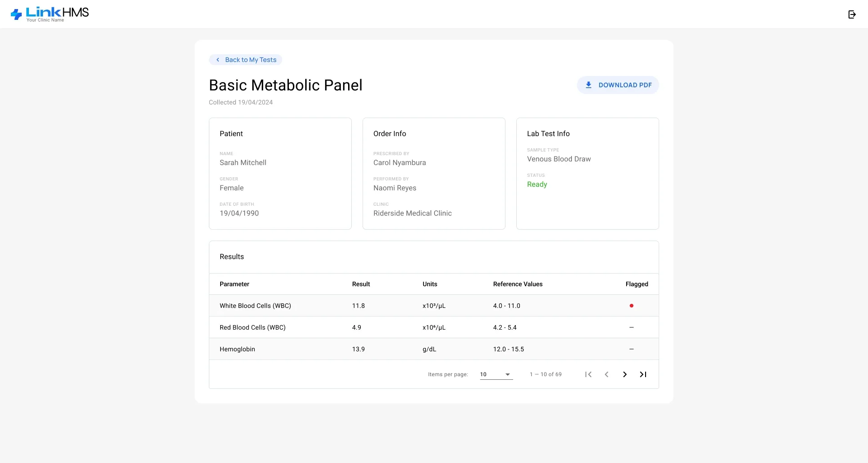Click the Basic Metabolic Panel heading

[x=286, y=85]
